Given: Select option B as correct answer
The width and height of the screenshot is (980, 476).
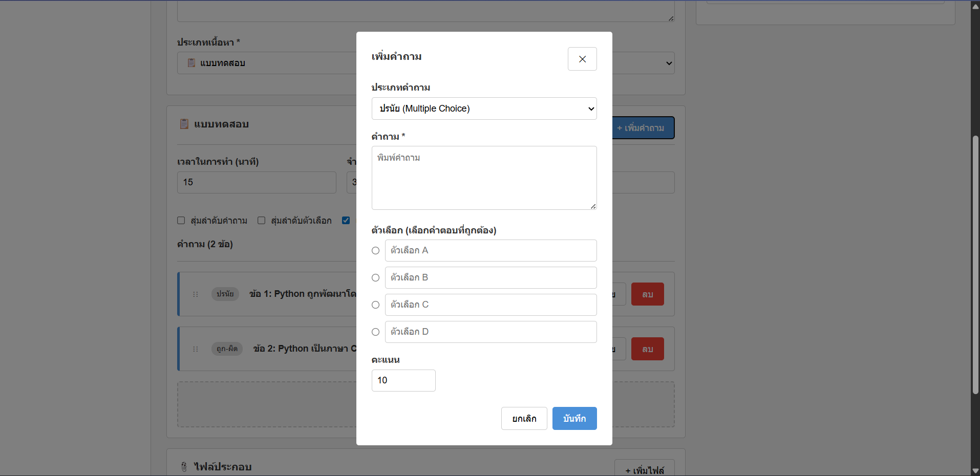Looking at the screenshot, I should (375, 278).
